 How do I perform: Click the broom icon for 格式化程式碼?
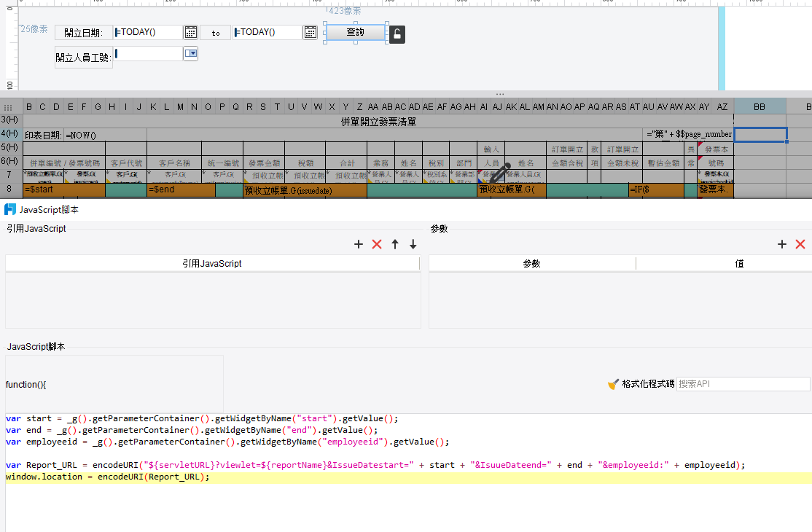point(613,384)
